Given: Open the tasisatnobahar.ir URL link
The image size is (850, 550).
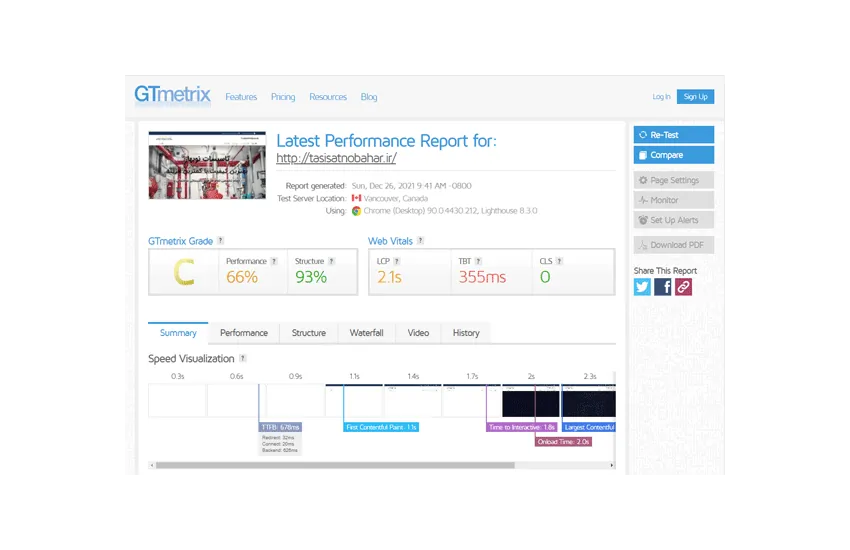Looking at the screenshot, I should point(337,158).
